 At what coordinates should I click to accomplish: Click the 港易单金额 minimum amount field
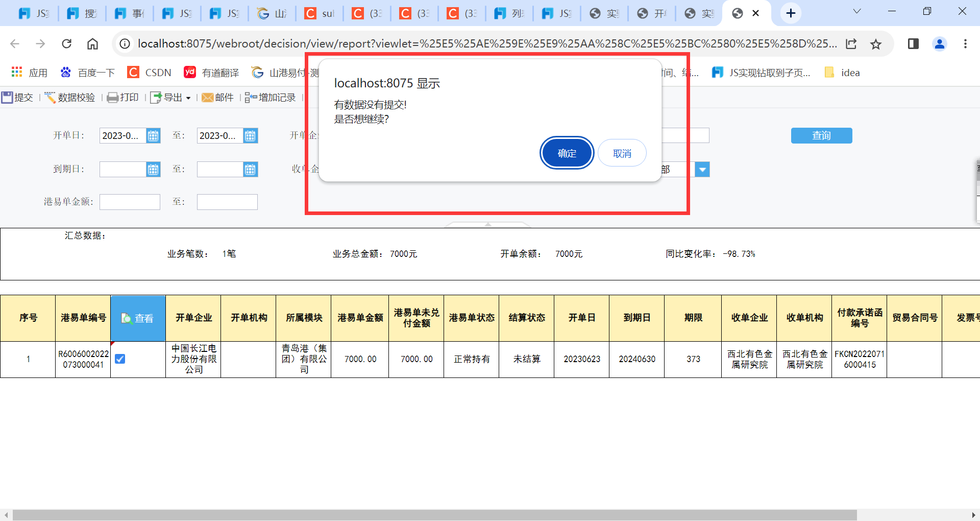click(x=130, y=202)
